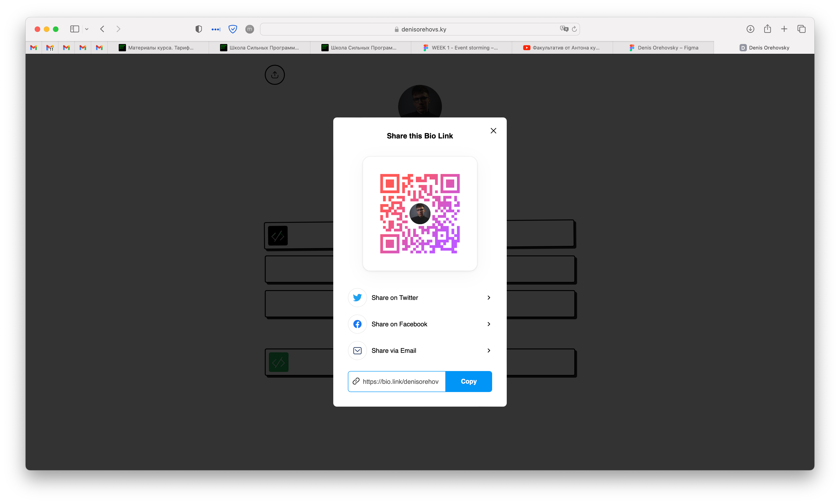Switch to second pinned Gmail tab with badge
Screen dimensions: 840x504
click(x=50, y=47)
